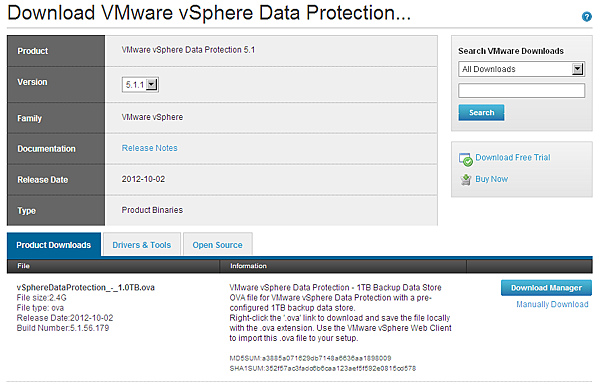Click the Information column header
Screen dimensions: 600x382
click(x=248, y=266)
